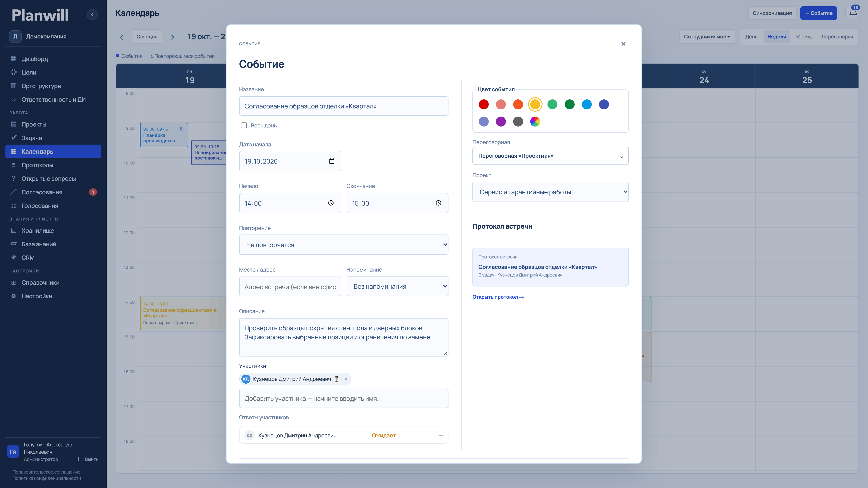Toggle the Весь день checkbox
This screenshot has height=488, width=868.
[x=244, y=125]
